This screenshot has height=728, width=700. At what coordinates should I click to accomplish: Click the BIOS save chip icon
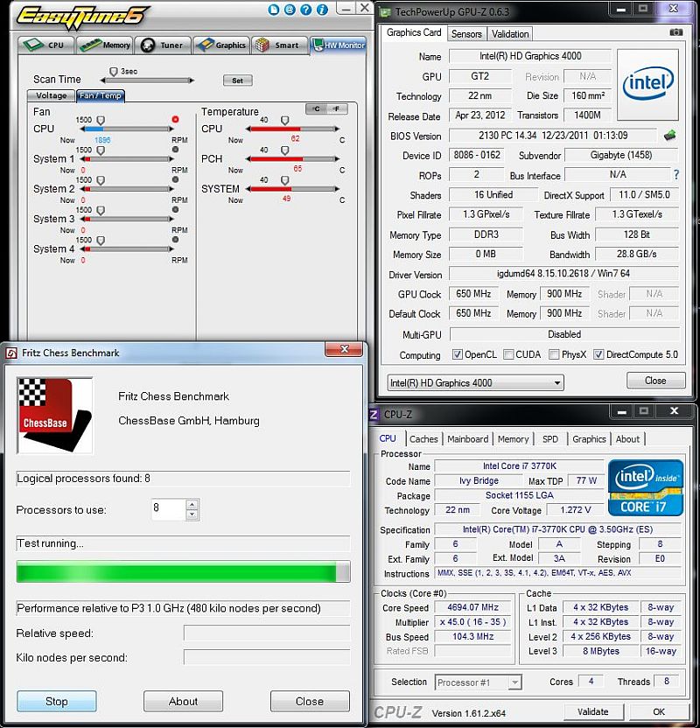[670, 136]
